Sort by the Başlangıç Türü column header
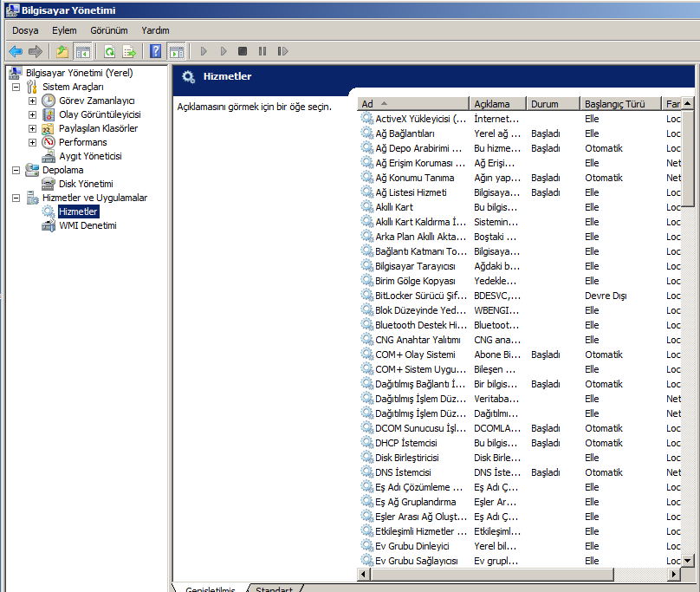 coord(620,104)
